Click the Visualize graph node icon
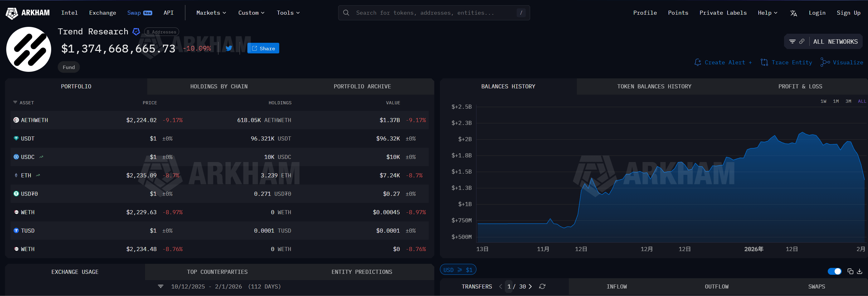The height and width of the screenshot is (296, 868). pyautogui.click(x=825, y=62)
